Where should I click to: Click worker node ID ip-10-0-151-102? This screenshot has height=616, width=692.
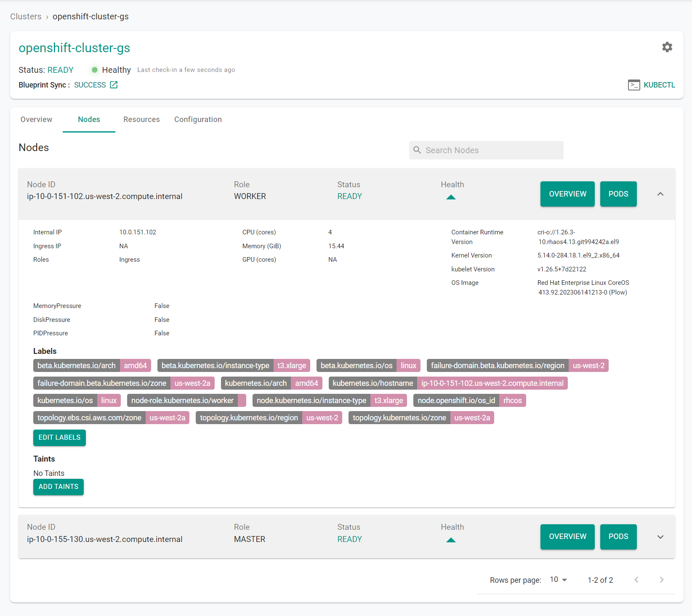click(105, 196)
